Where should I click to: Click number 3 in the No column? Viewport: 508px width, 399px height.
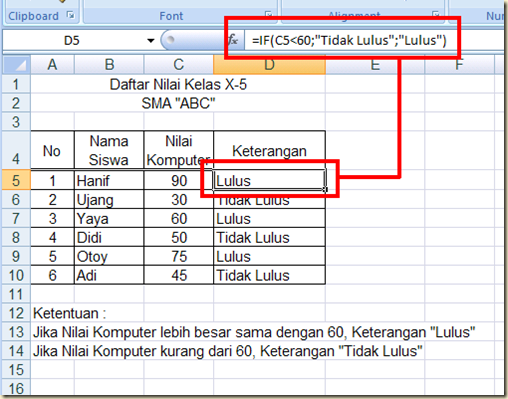[52, 219]
